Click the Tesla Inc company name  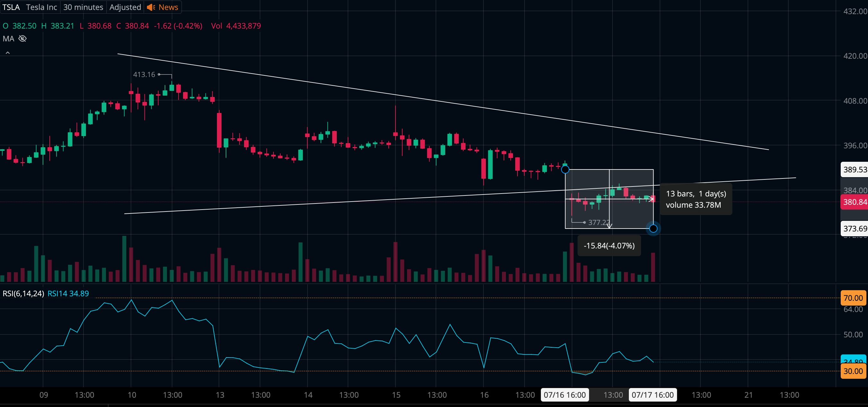[41, 7]
